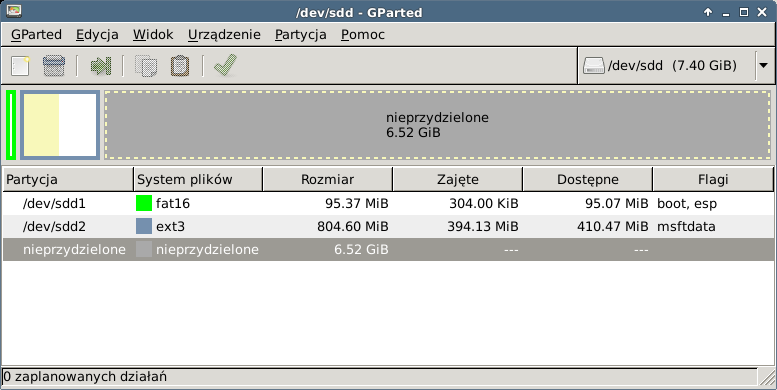
Task: Click the msftdata flags cell
Action: [x=686, y=226]
